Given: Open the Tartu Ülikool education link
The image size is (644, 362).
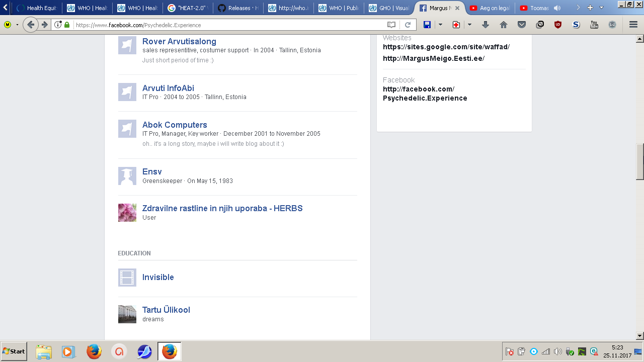Looking at the screenshot, I should pos(166,310).
